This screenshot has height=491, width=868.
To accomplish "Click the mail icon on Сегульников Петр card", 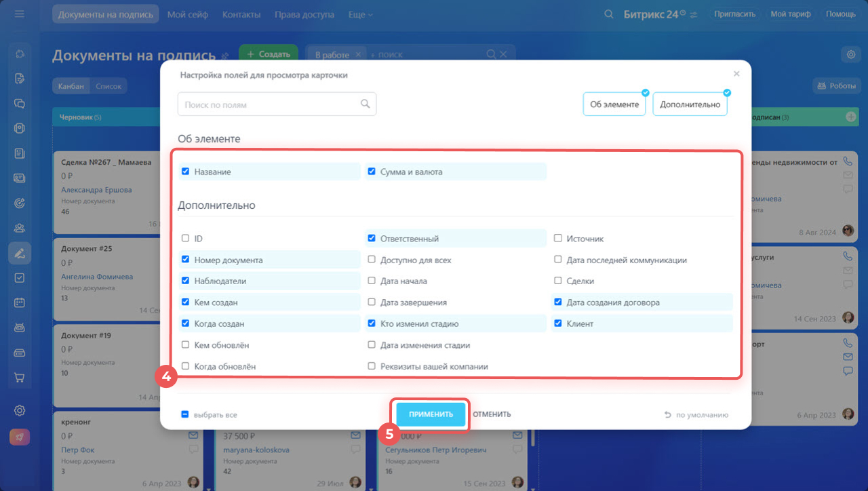I will coord(517,435).
